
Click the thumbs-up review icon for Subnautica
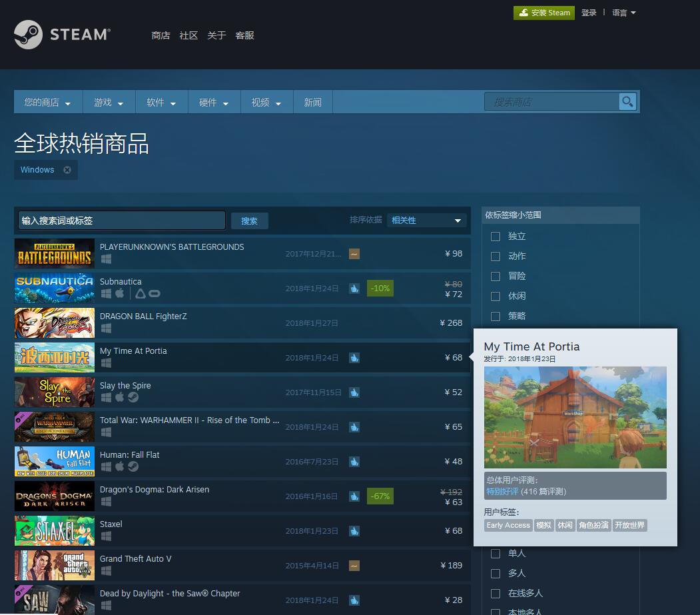[354, 289]
